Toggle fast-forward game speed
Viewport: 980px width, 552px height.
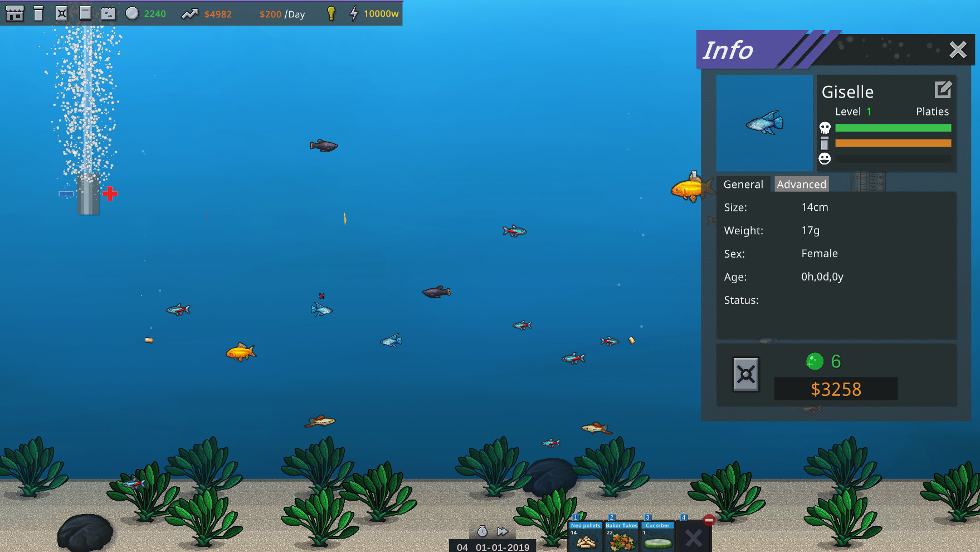[x=501, y=531]
